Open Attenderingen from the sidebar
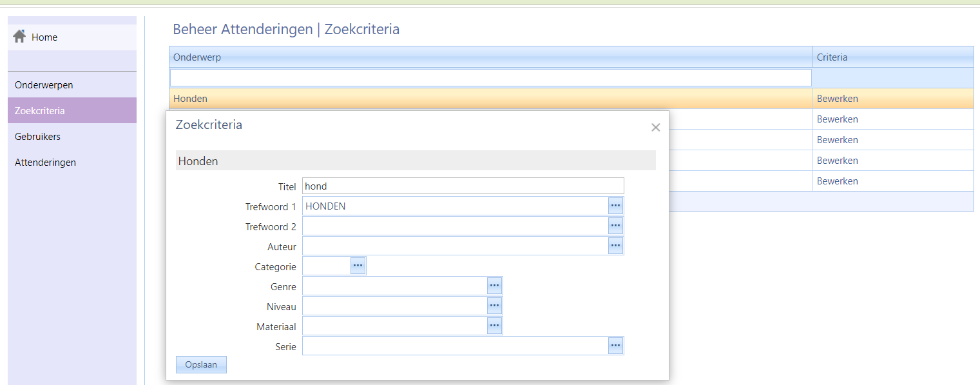This screenshot has width=980, height=385. click(x=45, y=163)
